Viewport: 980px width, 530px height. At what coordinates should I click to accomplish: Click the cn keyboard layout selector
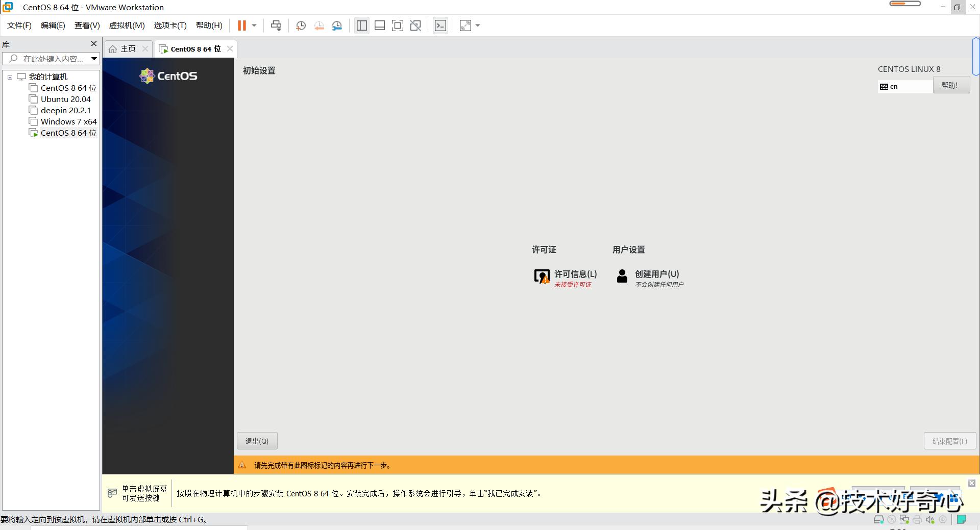pyautogui.click(x=903, y=86)
